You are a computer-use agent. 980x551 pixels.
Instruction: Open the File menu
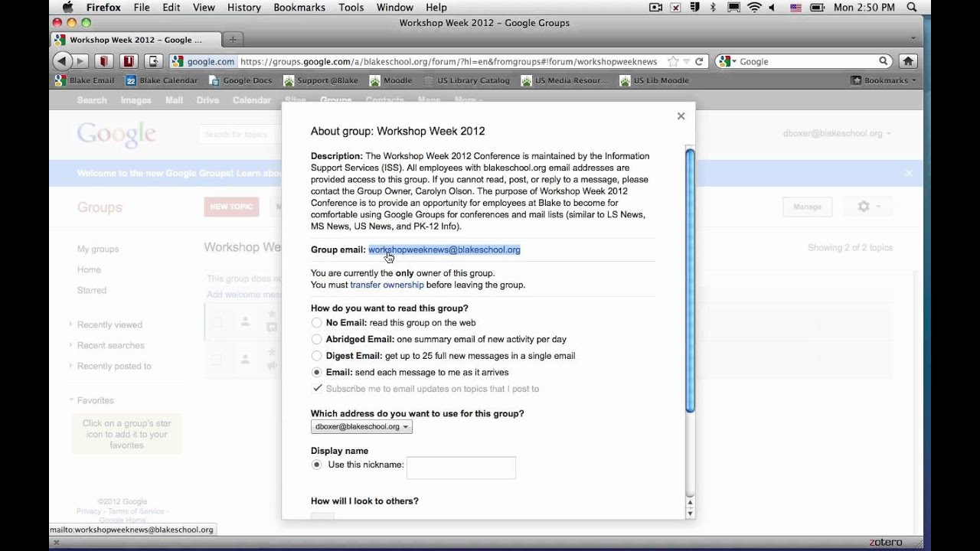pyautogui.click(x=142, y=8)
